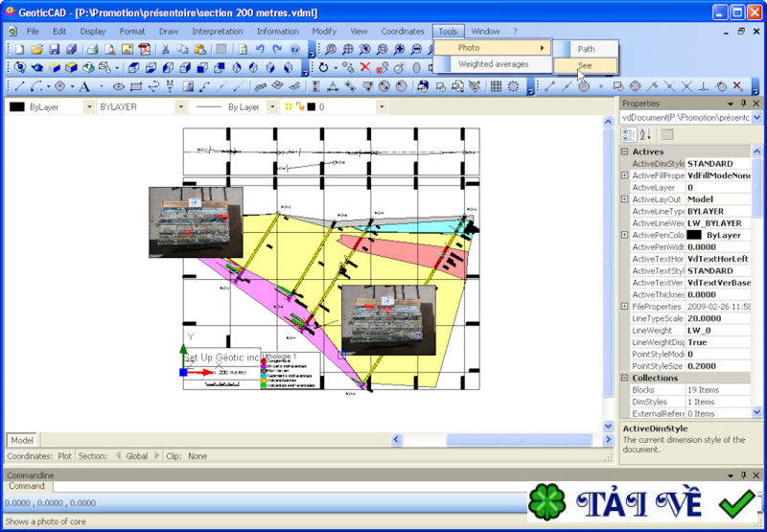The image size is (767, 532).
Task: Select the Text tool (letter A)
Action: point(85,87)
